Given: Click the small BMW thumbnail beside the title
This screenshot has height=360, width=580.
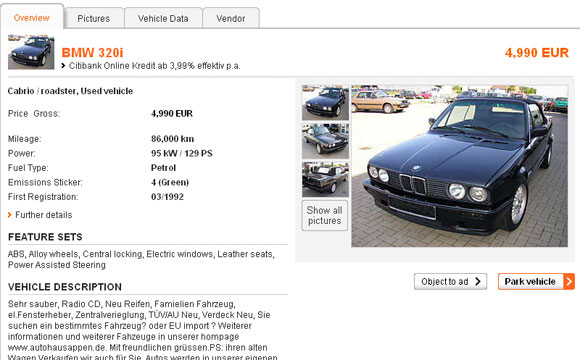Looking at the screenshot, I should [x=31, y=52].
